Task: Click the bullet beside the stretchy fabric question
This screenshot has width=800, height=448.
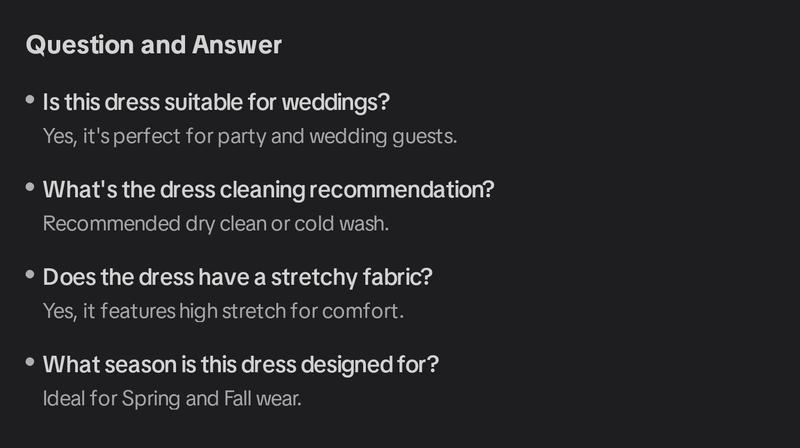Action: 30,275
